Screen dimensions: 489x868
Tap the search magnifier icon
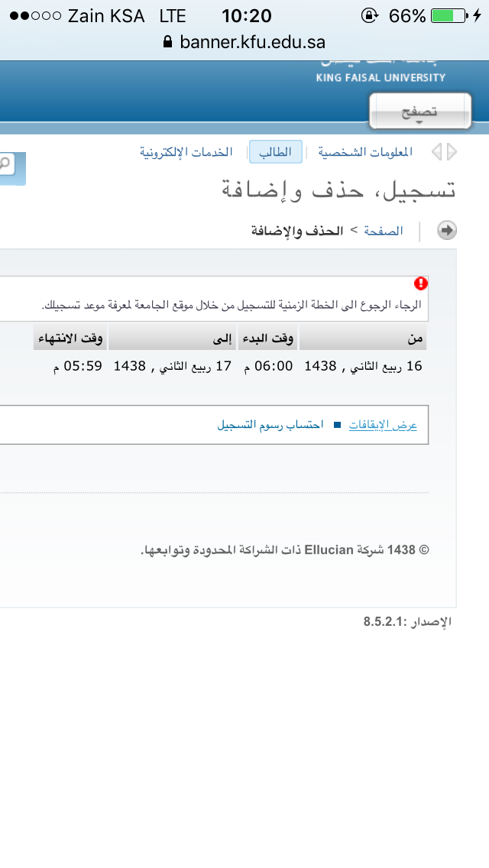tap(7, 164)
